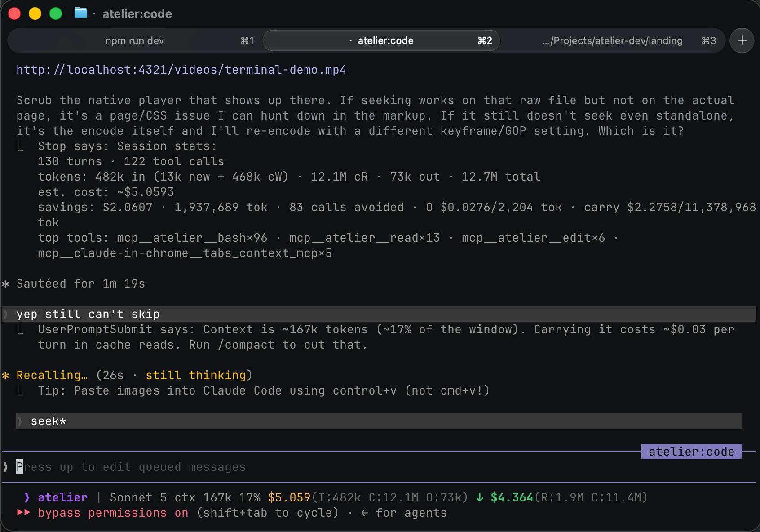Click the '$4.364' savings value
This screenshot has width=760, height=532.
coord(512,497)
